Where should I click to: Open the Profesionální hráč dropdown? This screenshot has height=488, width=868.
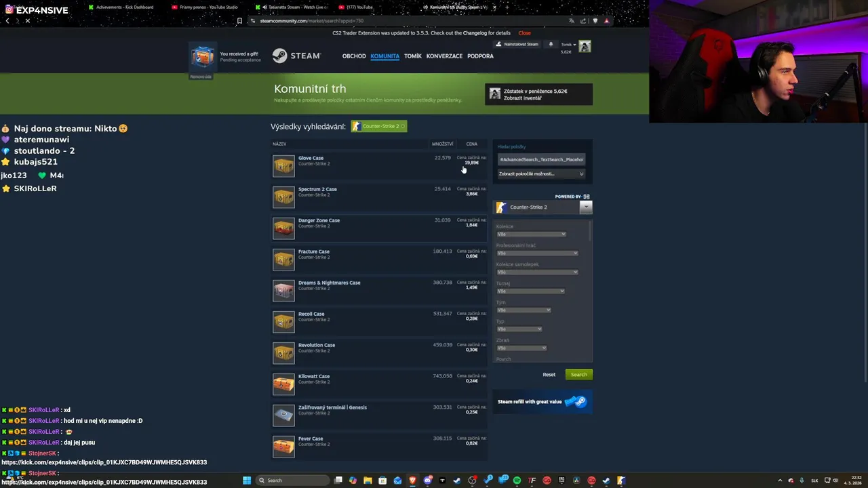pyautogui.click(x=537, y=253)
